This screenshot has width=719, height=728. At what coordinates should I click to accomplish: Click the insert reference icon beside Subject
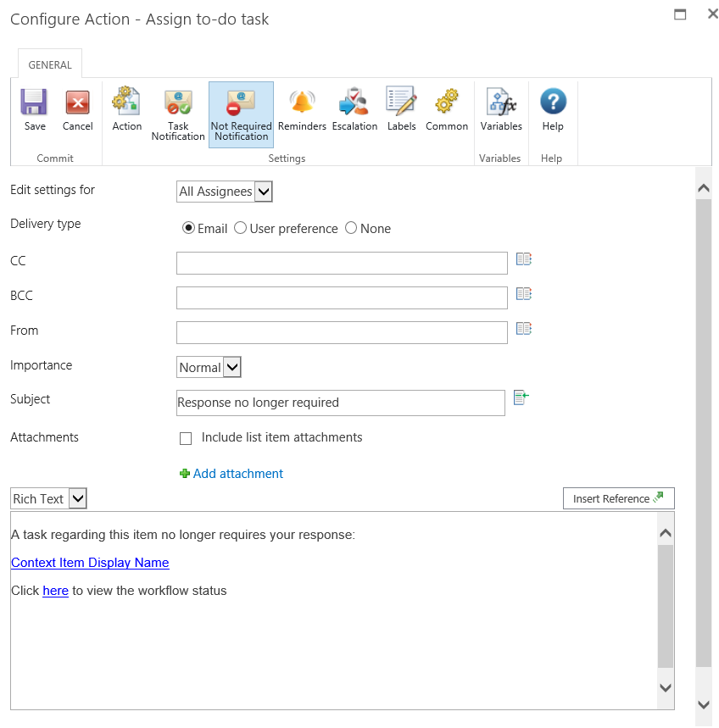click(521, 397)
